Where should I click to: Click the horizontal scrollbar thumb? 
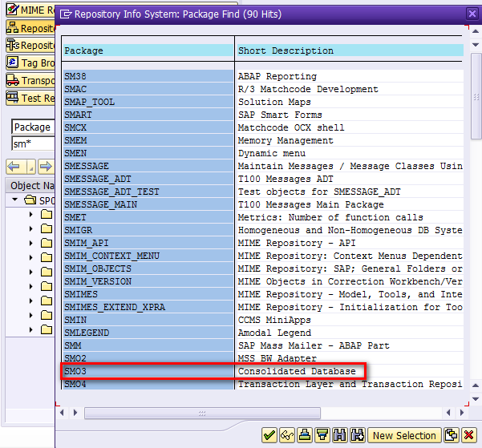202,413
